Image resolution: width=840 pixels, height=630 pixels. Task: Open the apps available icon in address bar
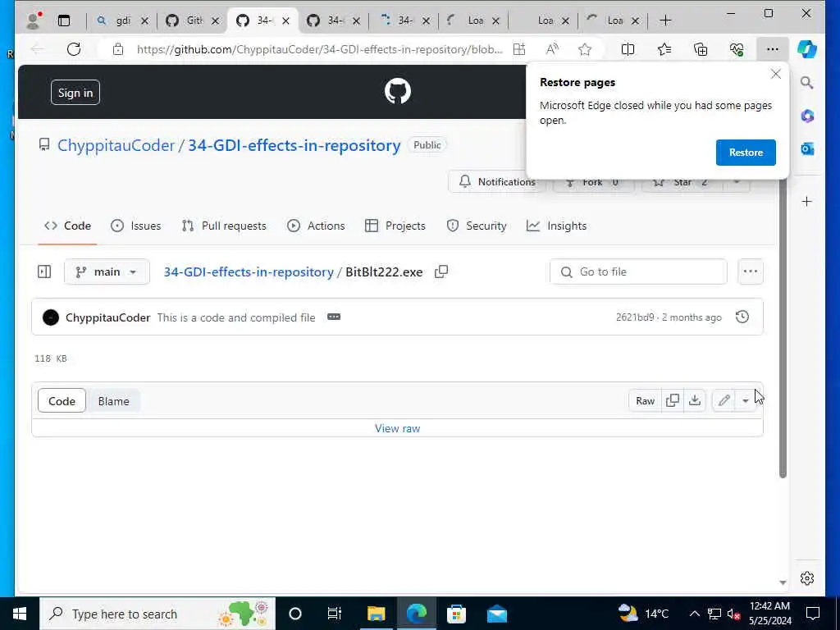pos(519,49)
